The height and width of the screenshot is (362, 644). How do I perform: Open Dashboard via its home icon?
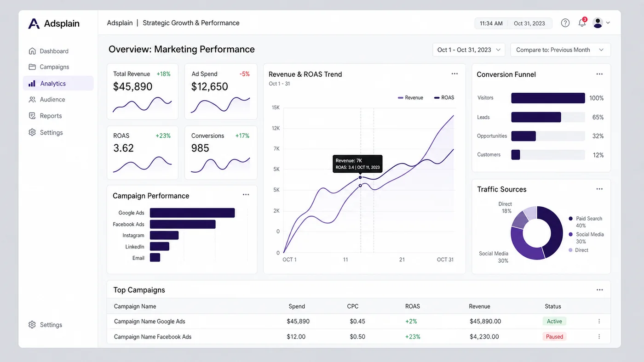[x=32, y=51]
